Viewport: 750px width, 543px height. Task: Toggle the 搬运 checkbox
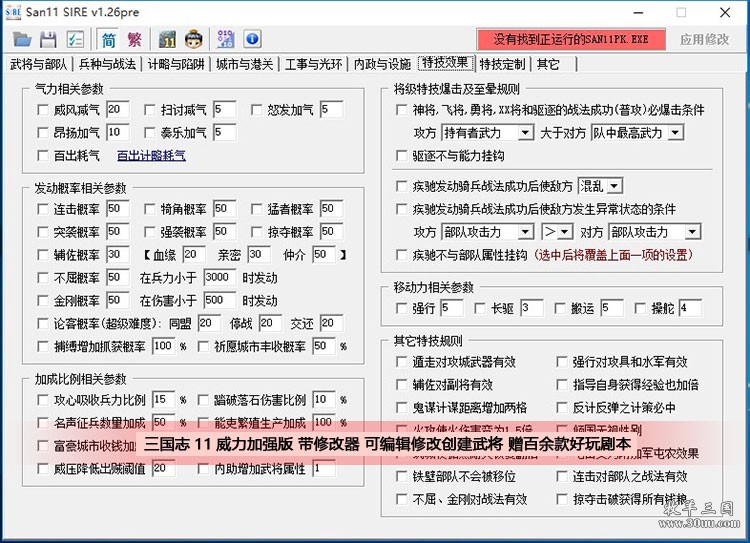coord(560,309)
